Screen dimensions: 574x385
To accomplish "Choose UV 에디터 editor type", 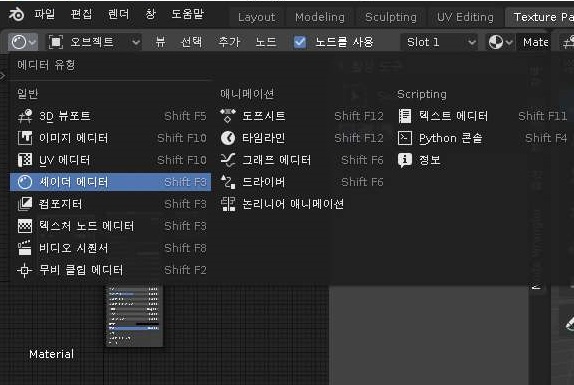I will [x=111, y=160].
